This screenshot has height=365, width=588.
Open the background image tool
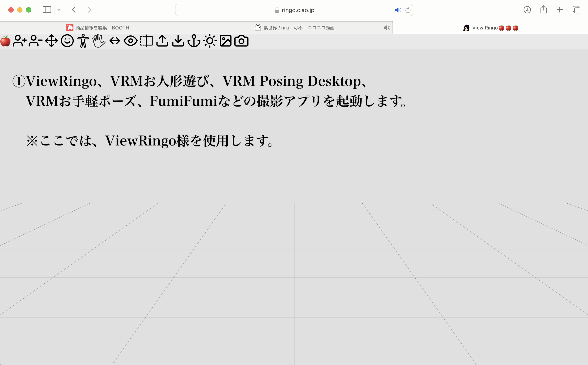point(226,41)
